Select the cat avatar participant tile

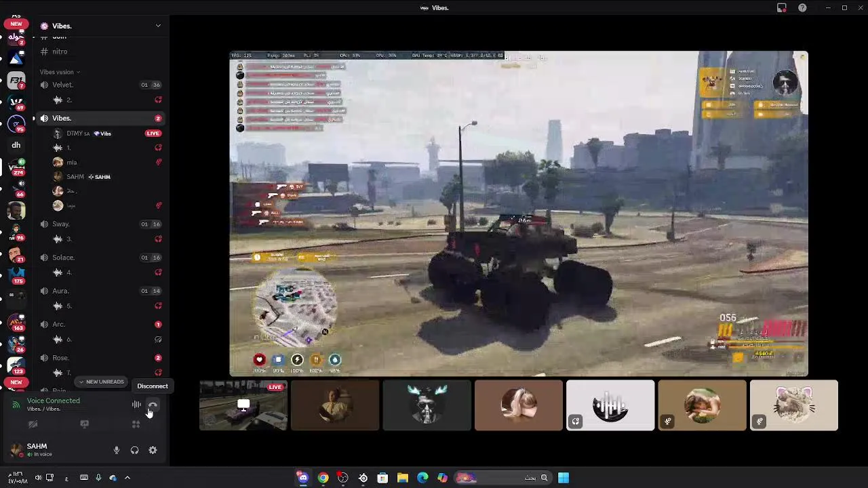[794, 405]
